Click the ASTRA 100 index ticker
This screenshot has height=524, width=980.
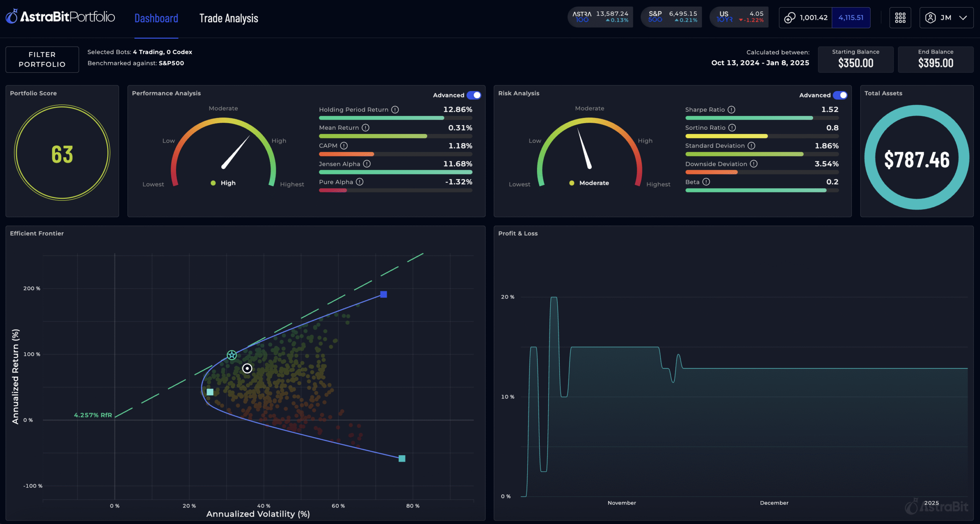(600, 17)
